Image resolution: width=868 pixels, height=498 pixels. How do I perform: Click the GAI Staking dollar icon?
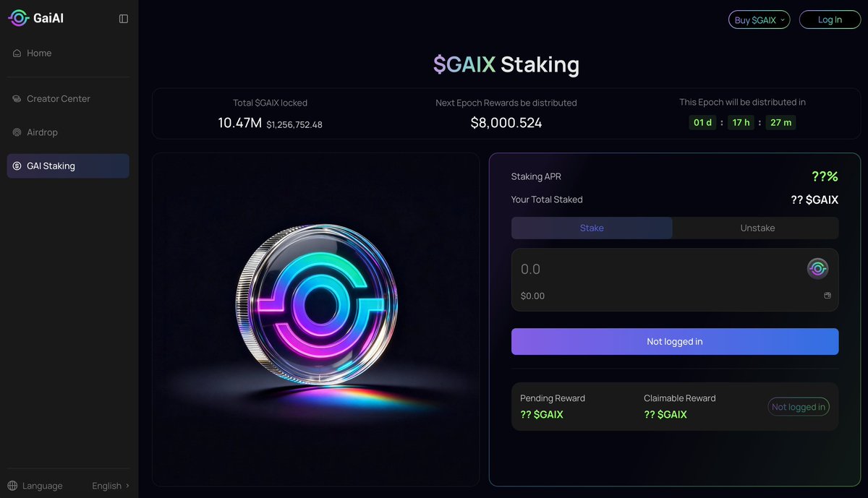pyautogui.click(x=17, y=166)
